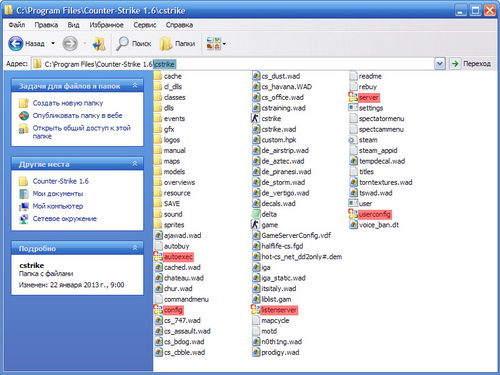Open the views dropdown arrow in toolbar
This screenshot has height=375, width=500.
click(224, 44)
